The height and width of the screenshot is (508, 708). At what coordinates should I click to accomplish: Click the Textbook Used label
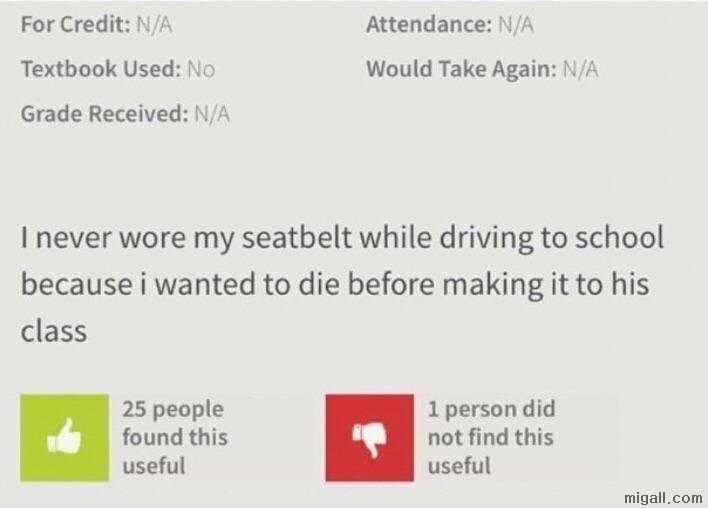101,69
